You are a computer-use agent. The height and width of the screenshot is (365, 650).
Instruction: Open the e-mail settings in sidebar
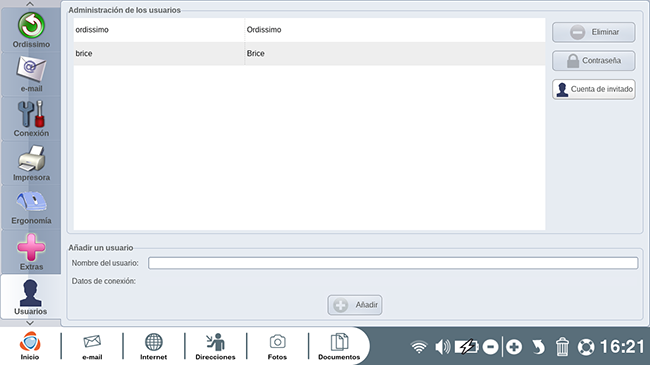tap(31, 74)
